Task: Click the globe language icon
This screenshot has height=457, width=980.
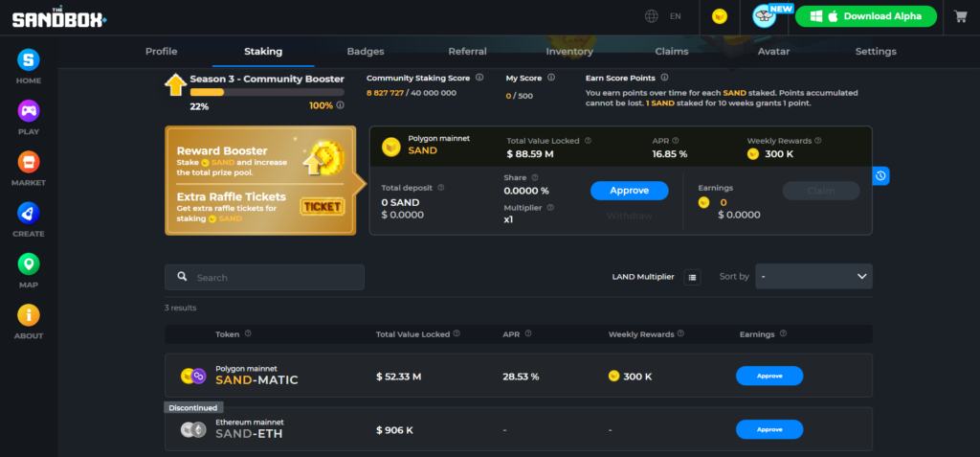Action: coord(652,16)
